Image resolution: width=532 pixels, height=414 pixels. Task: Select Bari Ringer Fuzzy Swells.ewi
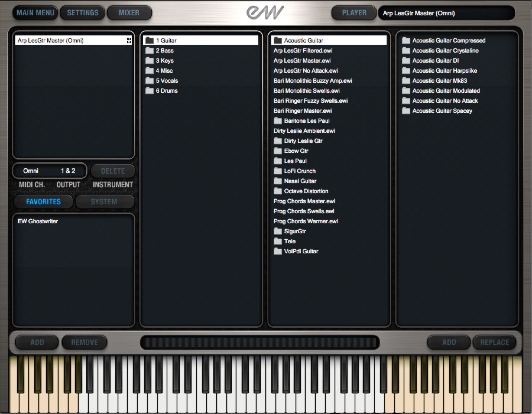[311, 101]
